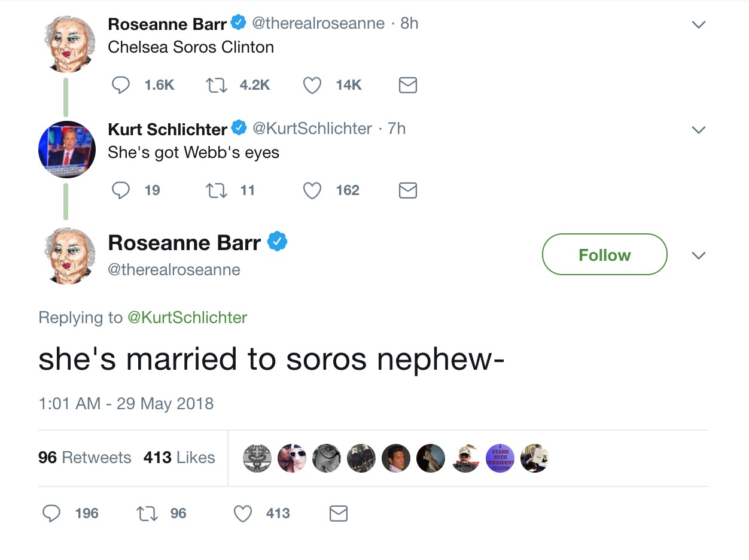Show the 413 Likes list
749x560 pixels.
(179, 458)
